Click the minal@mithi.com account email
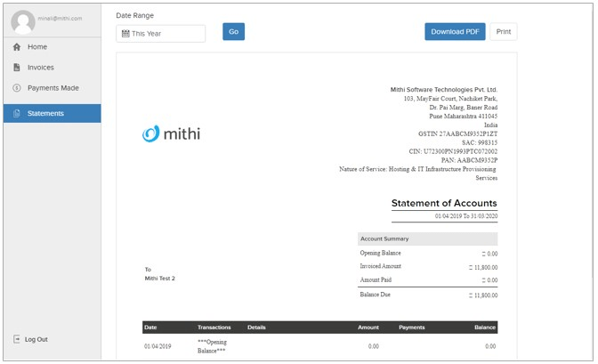Viewport: 598px width, 364px height. (x=60, y=19)
